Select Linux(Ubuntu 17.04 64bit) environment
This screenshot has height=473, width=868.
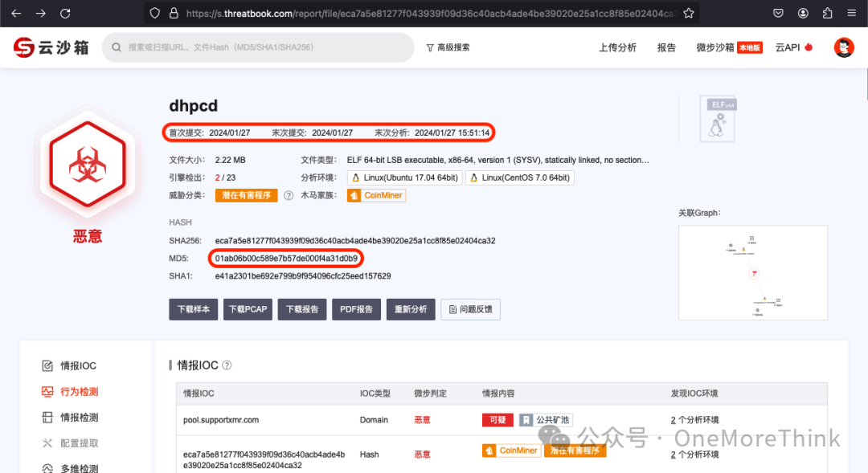[404, 177]
